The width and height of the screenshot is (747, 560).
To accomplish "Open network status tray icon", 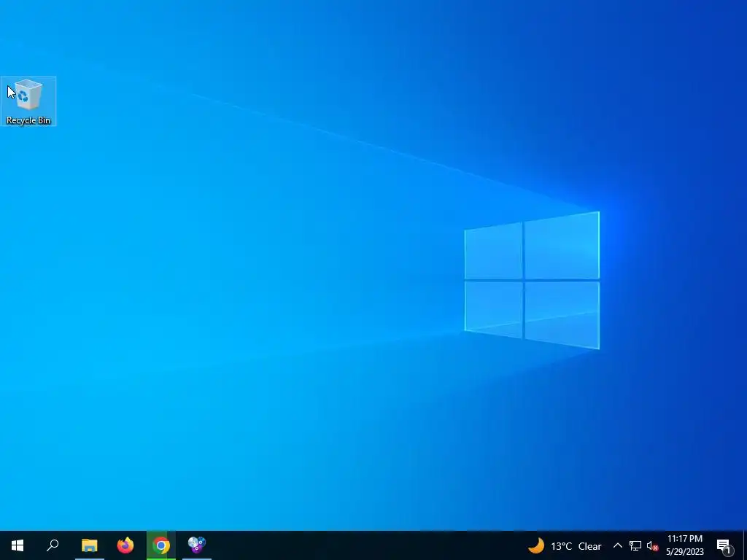I will pyautogui.click(x=635, y=545).
